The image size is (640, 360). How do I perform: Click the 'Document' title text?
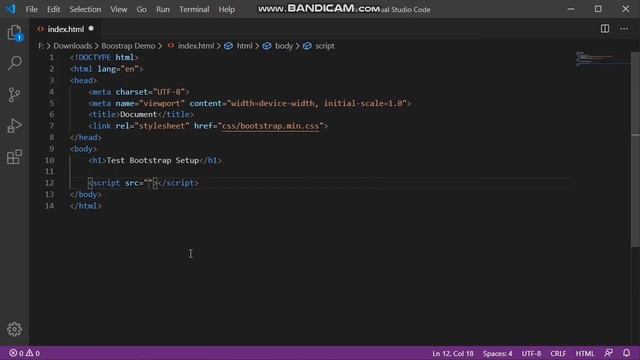(x=138, y=114)
